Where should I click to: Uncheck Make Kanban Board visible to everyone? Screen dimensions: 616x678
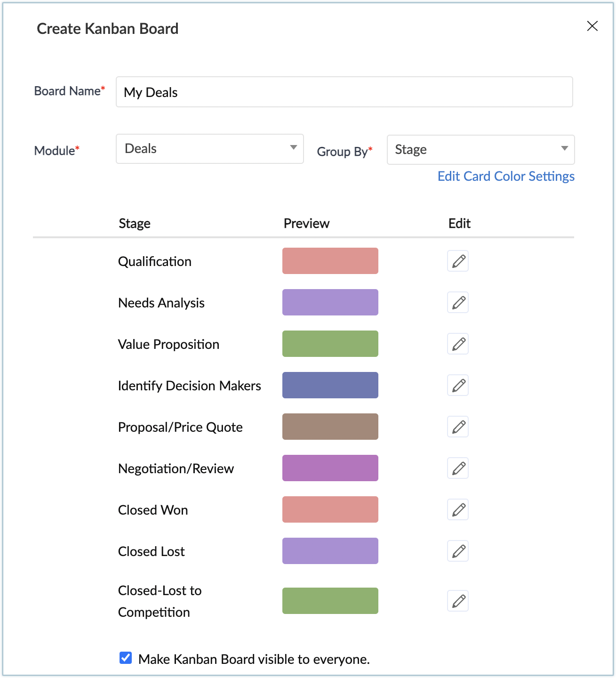(x=126, y=658)
